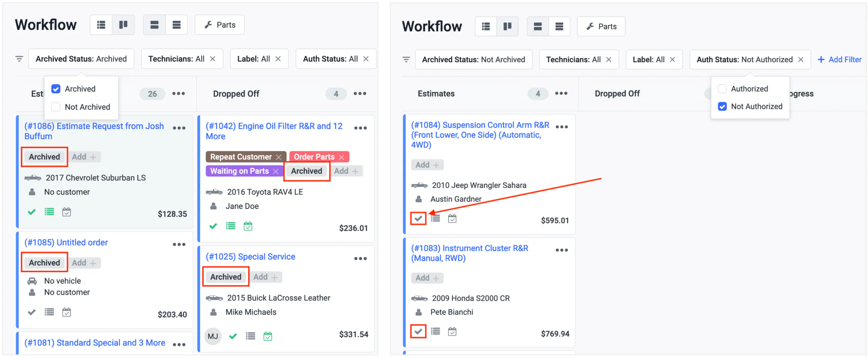
Task: Open order #1086 Estimate Request from Josh Buffum
Action: tap(94, 131)
